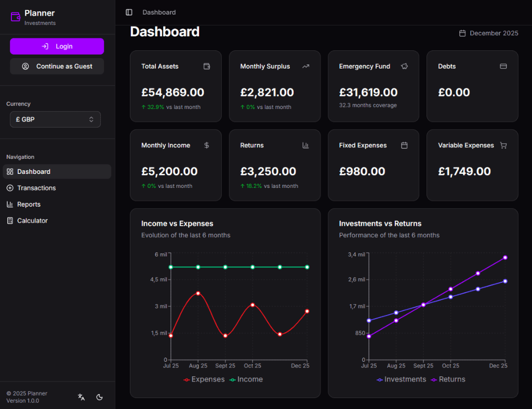Click the piggy bank Emergency Fund icon
Screen dimensions: 532x409
pyautogui.click(x=404, y=66)
